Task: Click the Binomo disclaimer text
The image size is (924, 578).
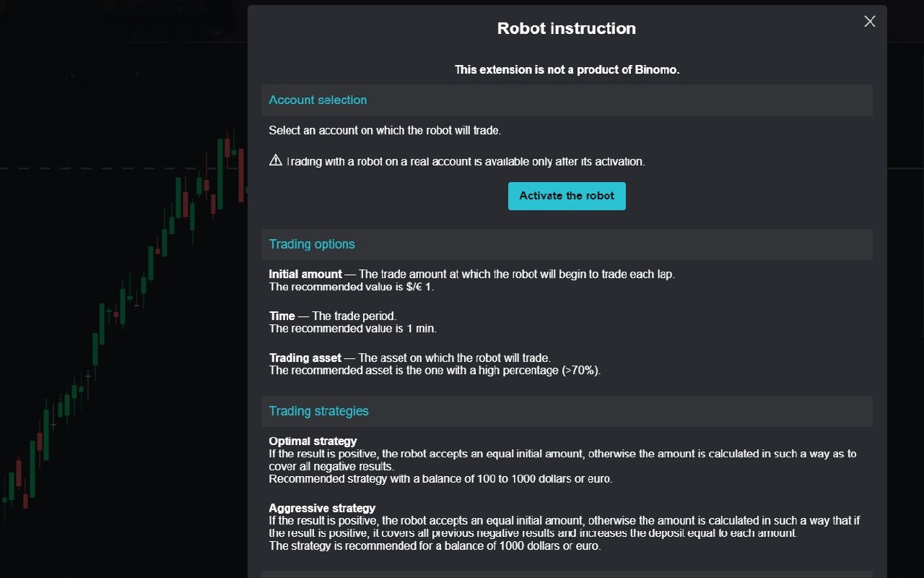Action: (x=567, y=70)
